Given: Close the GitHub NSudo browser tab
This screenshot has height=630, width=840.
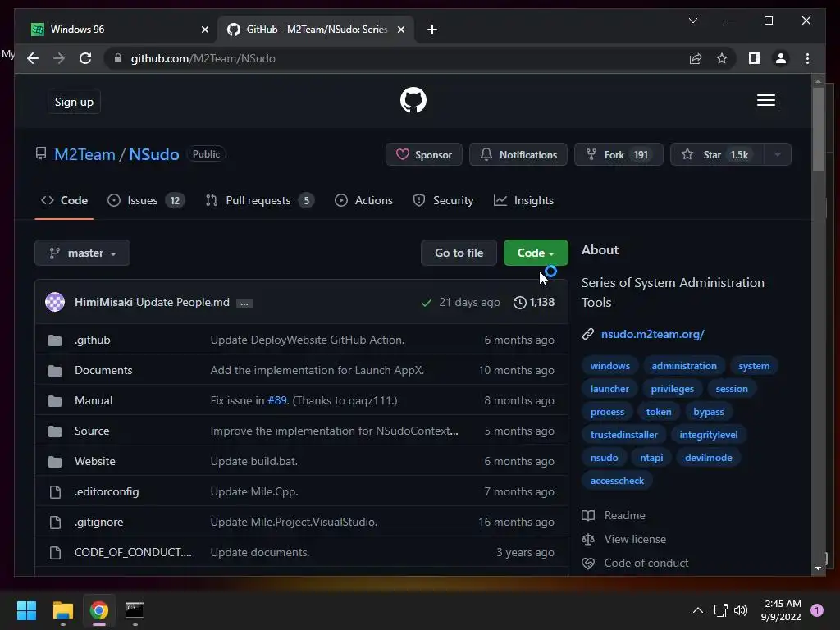Looking at the screenshot, I should point(400,30).
